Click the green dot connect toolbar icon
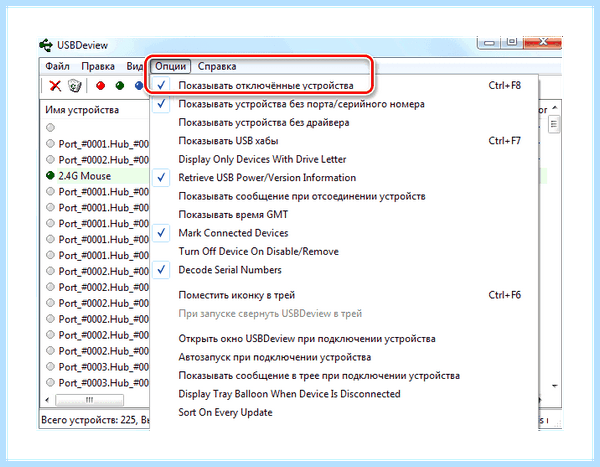 (120, 85)
